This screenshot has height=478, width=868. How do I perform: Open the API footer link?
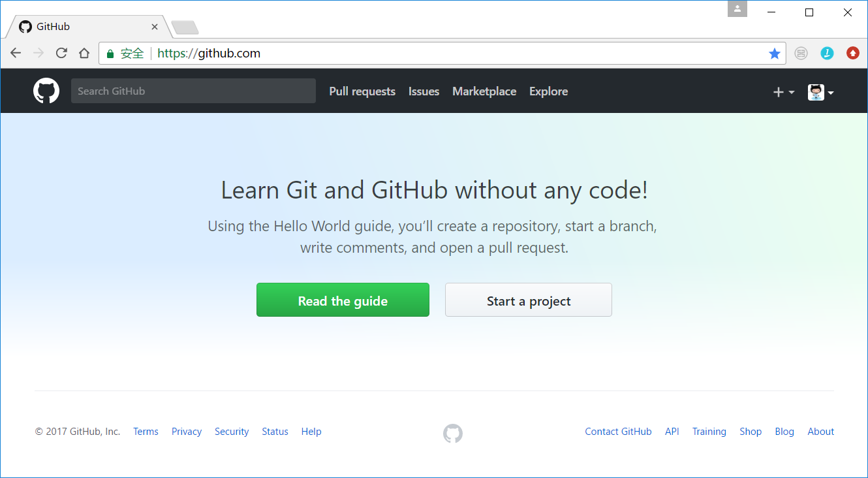(672, 432)
